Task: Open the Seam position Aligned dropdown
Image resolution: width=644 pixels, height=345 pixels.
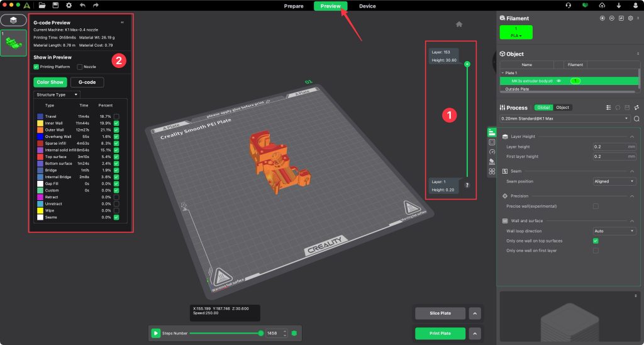Action: coord(614,181)
